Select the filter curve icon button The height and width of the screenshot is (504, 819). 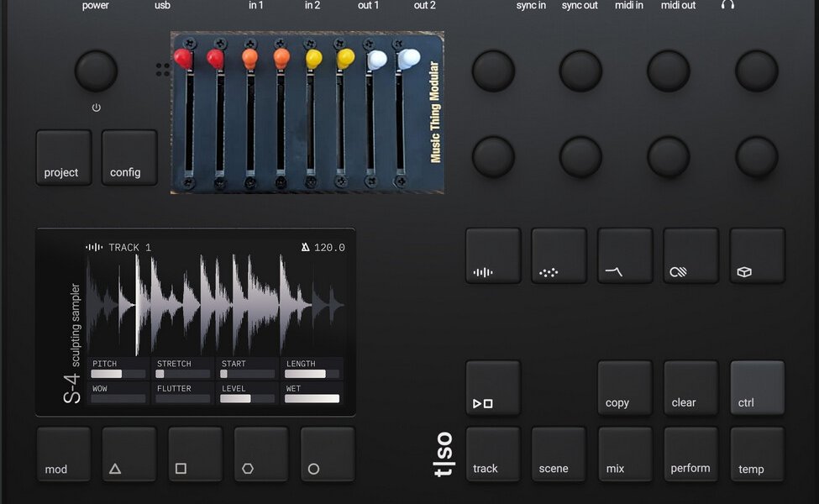pos(625,255)
